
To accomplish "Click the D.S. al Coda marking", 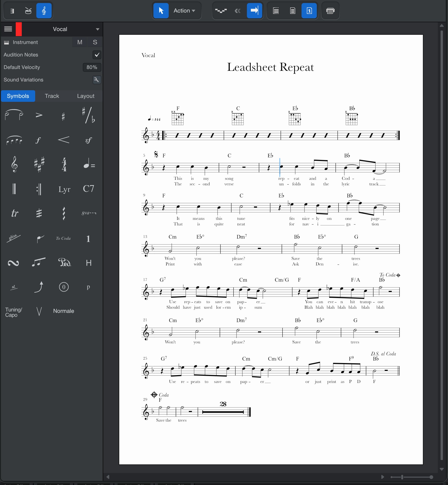I will click(x=383, y=354).
